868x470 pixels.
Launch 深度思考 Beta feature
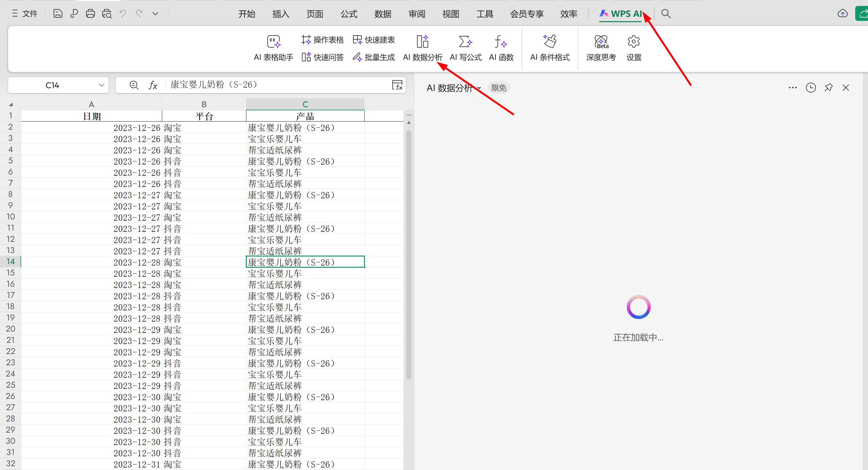coord(601,42)
